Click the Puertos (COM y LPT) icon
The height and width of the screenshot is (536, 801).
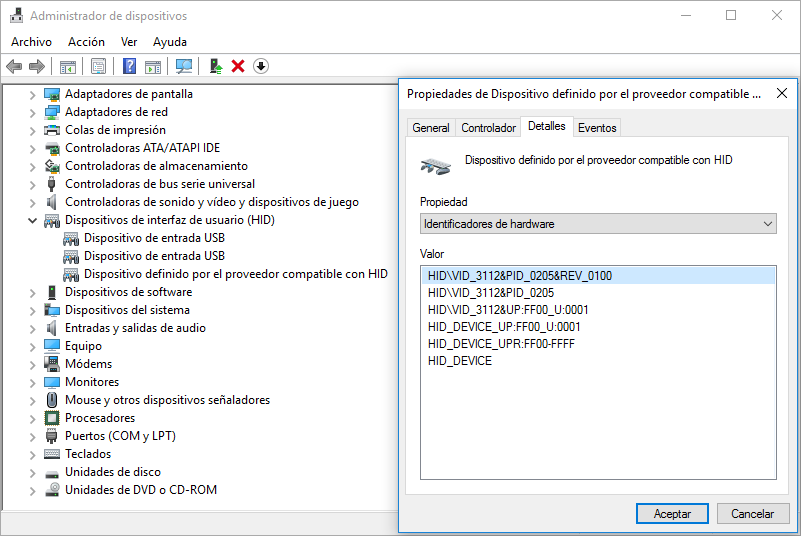point(52,436)
